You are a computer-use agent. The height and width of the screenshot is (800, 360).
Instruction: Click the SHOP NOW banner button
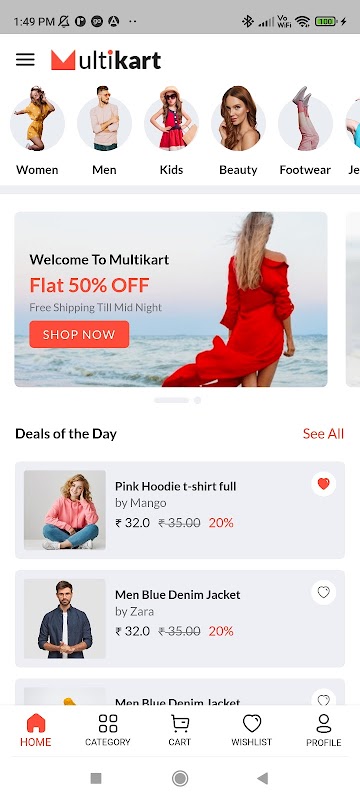pos(79,334)
